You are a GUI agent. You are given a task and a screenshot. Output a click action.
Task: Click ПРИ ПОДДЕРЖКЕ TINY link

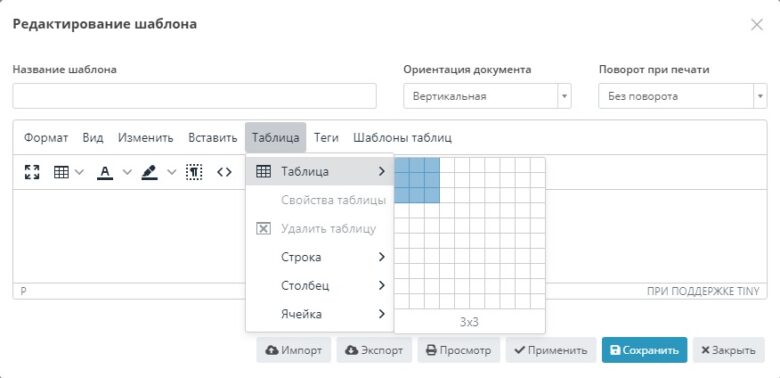click(703, 291)
